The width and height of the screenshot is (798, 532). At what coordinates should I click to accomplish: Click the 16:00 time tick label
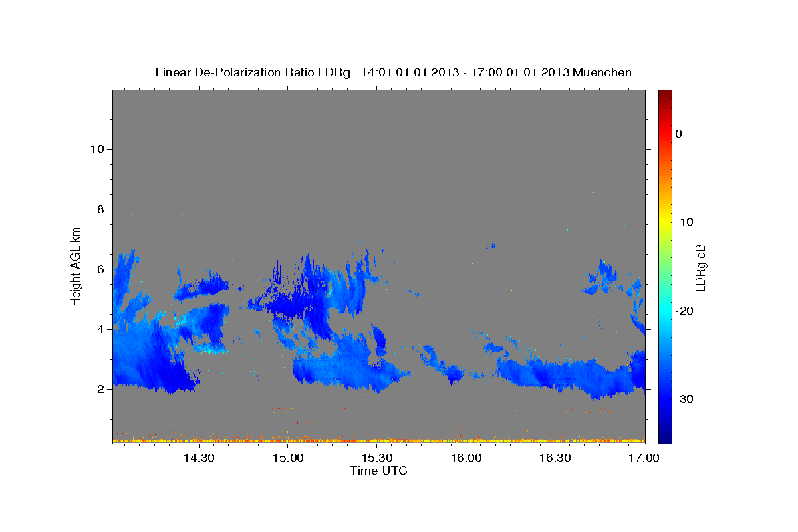466,458
